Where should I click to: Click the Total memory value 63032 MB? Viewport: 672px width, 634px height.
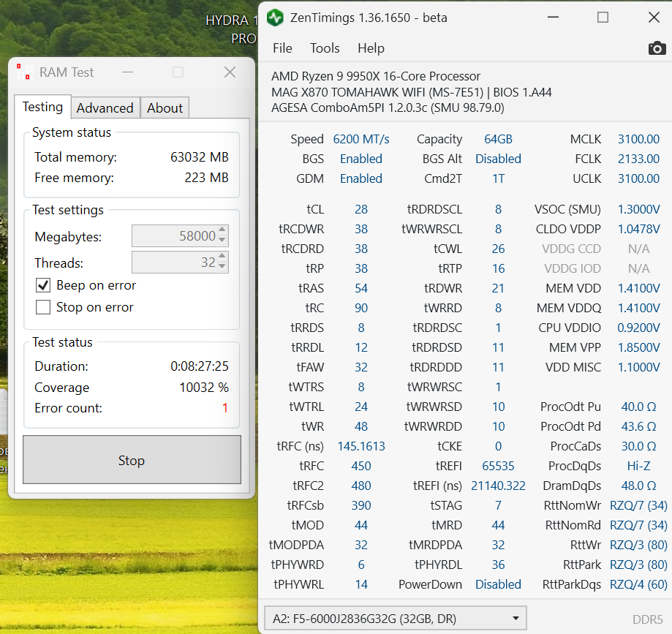[200, 157]
